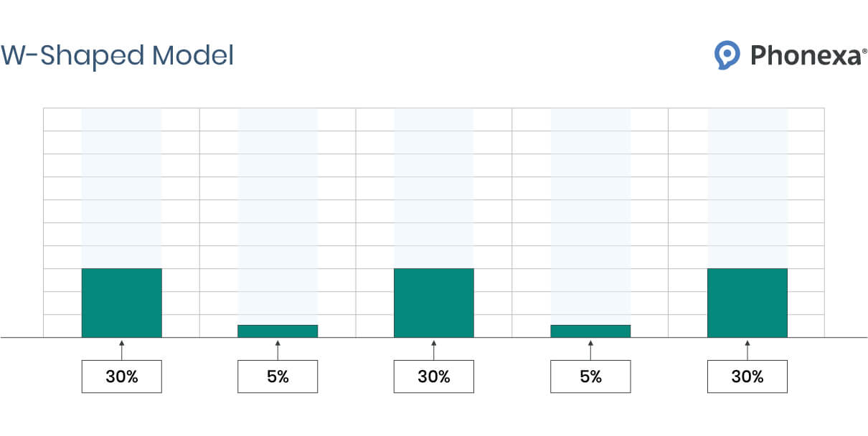
Task: Pick the light blue shading above the middle bar
Action: (434, 188)
